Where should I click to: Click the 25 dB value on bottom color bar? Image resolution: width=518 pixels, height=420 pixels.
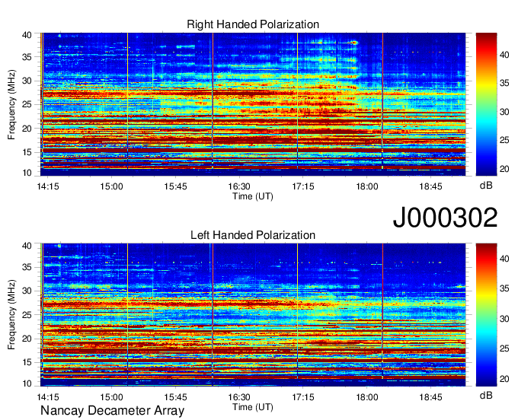(504, 348)
